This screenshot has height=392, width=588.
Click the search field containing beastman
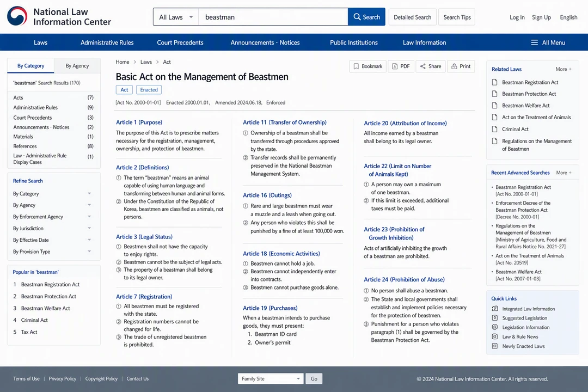(x=273, y=17)
